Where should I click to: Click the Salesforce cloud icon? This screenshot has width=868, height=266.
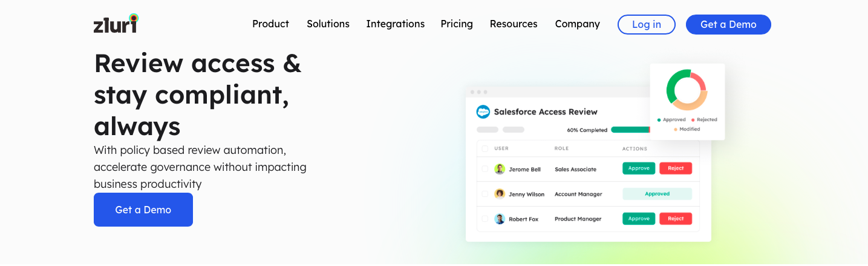[483, 111]
